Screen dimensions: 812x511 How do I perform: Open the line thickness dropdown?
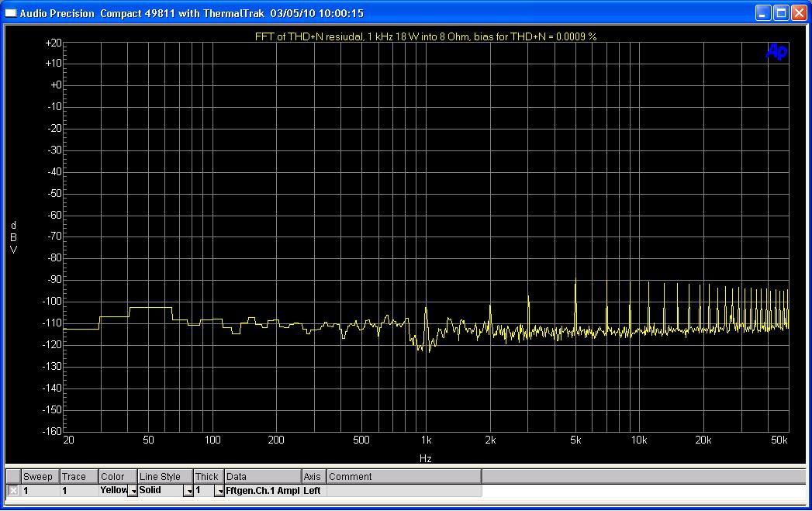(x=219, y=491)
